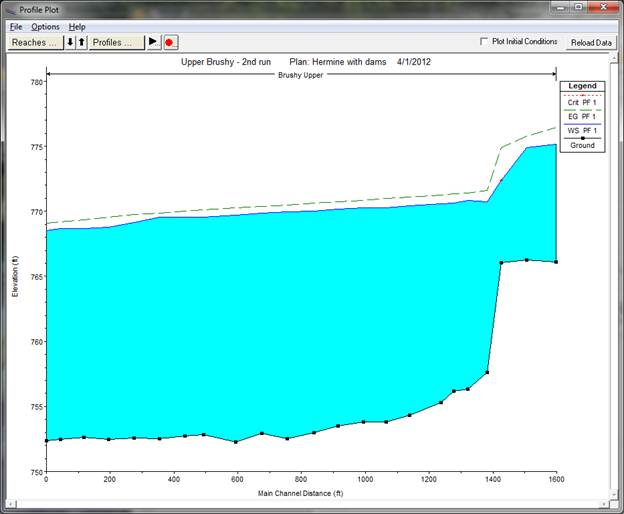Click the Profile Plot window icon

(x=10, y=10)
